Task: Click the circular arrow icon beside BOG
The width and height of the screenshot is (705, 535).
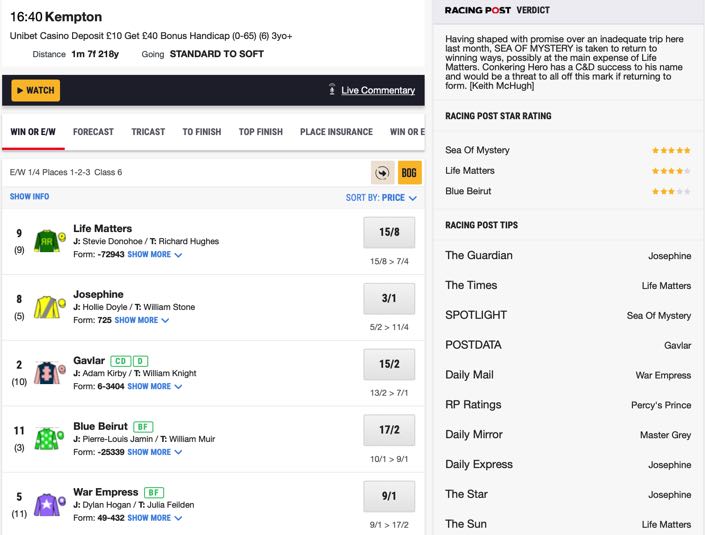Action: 382,173
